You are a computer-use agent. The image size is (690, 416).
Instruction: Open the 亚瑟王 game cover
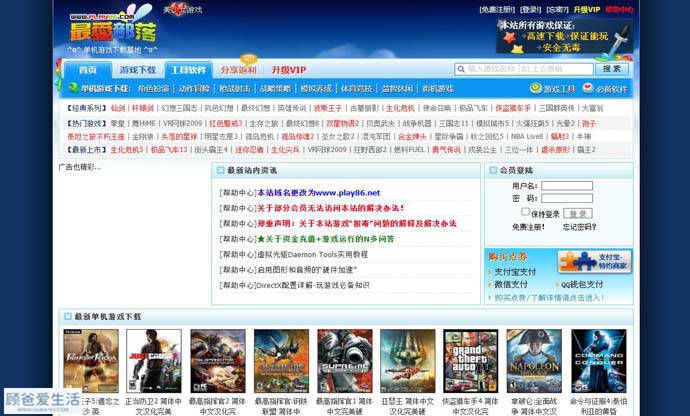point(407,361)
